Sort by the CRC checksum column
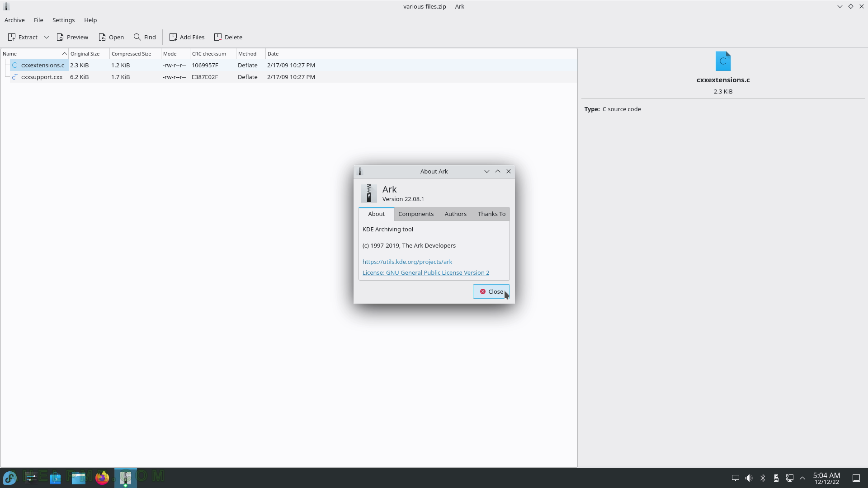The width and height of the screenshot is (868, 488). point(213,54)
